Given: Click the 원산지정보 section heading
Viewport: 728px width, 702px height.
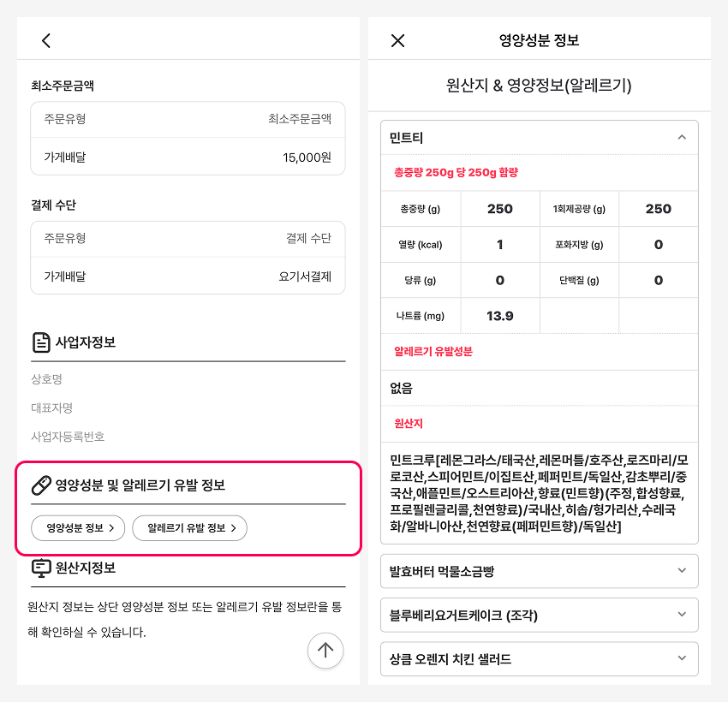Looking at the screenshot, I should 86,568.
